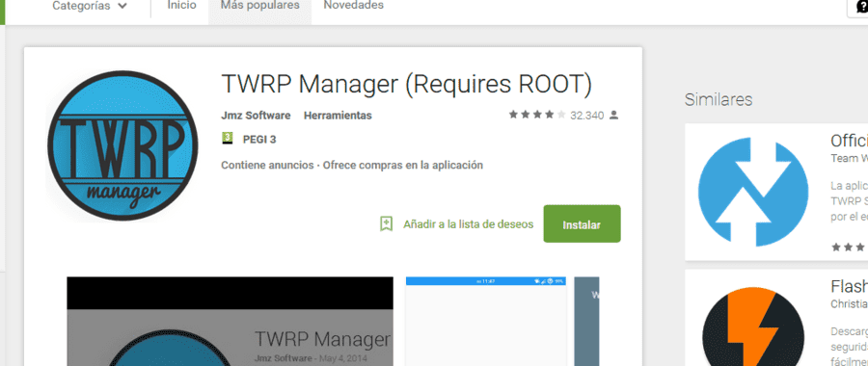Screen dimensions: 868x366
Task: Open the Jmz Software developer page
Action: (256, 116)
